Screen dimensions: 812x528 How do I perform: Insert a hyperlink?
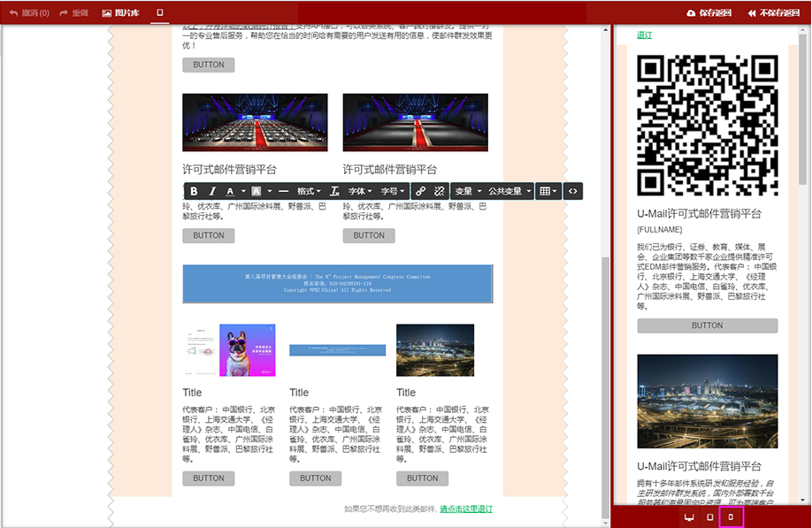[421, 191]
